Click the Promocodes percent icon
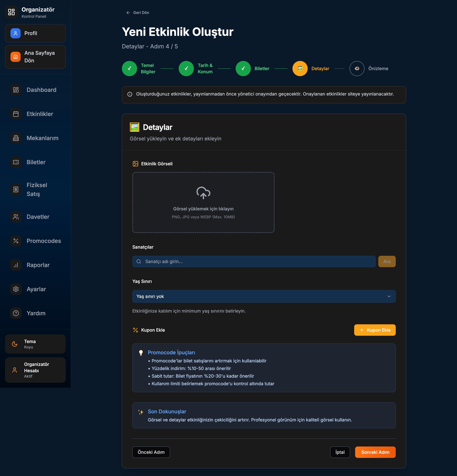 point(16,241)
